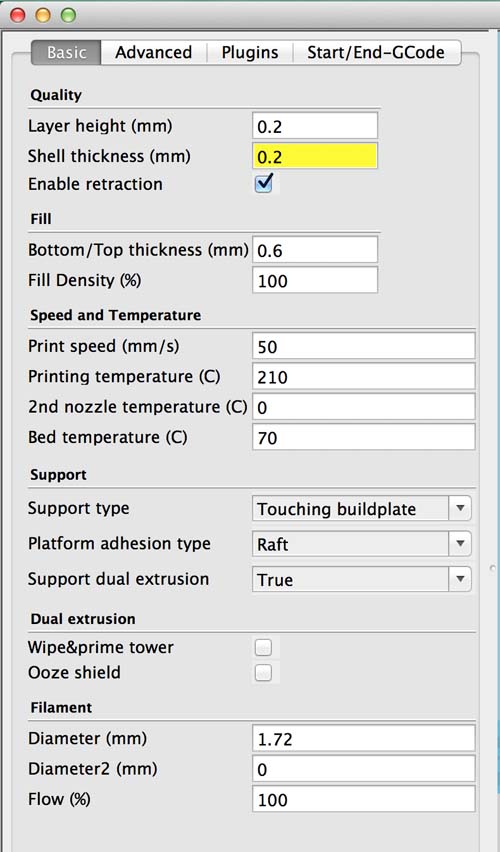Expand the Platform adhesion type dropdown
The width and height of the screenshot is (500, 852).
pyautogui.click(x=362, y=544)
